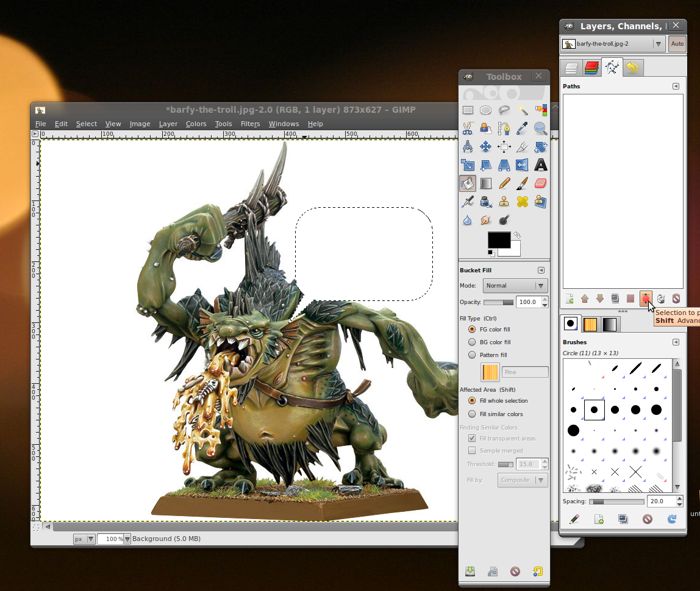Select the Rectangle Select tool
Image resolution: width=700 pixels, height=591 pixels.
[468, 110]
